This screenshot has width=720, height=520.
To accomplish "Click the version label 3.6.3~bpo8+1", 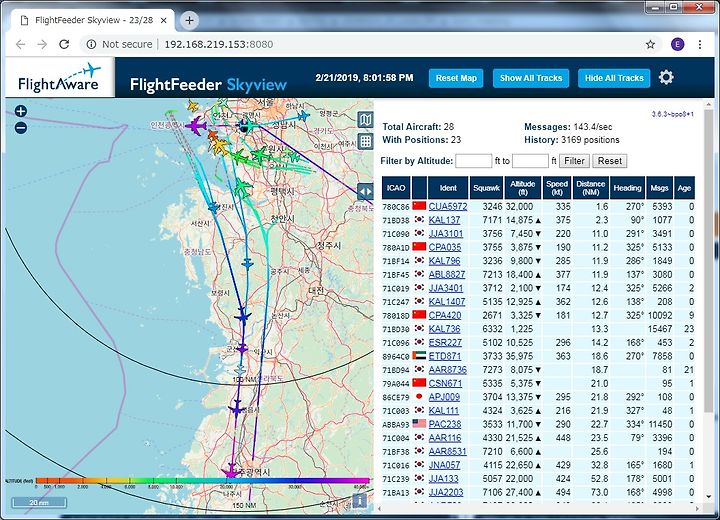I will coord(673,114).
